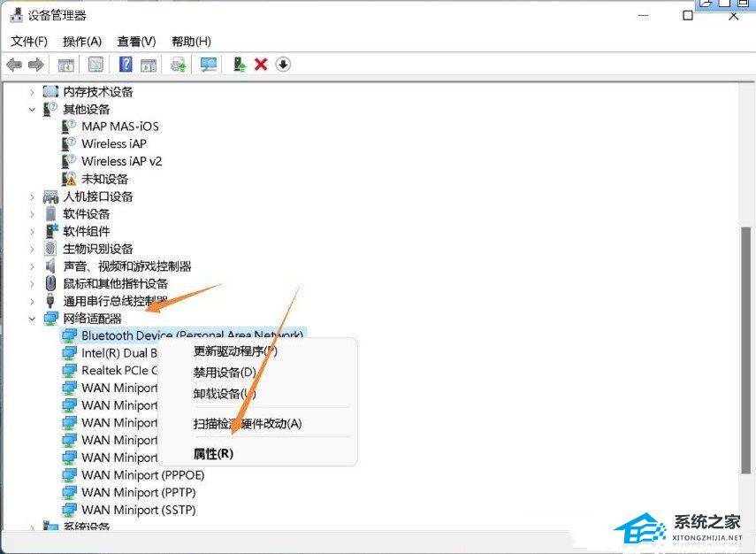Open the 查看(V) menu
Viewport: 756px width, 554px height.
click(x=136, y=42)
